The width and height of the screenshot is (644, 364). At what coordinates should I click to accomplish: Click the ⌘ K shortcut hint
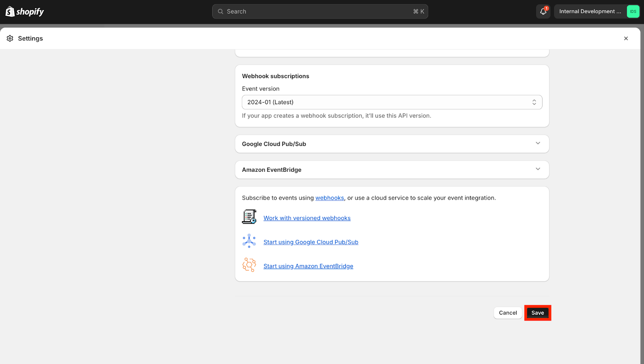419,12
